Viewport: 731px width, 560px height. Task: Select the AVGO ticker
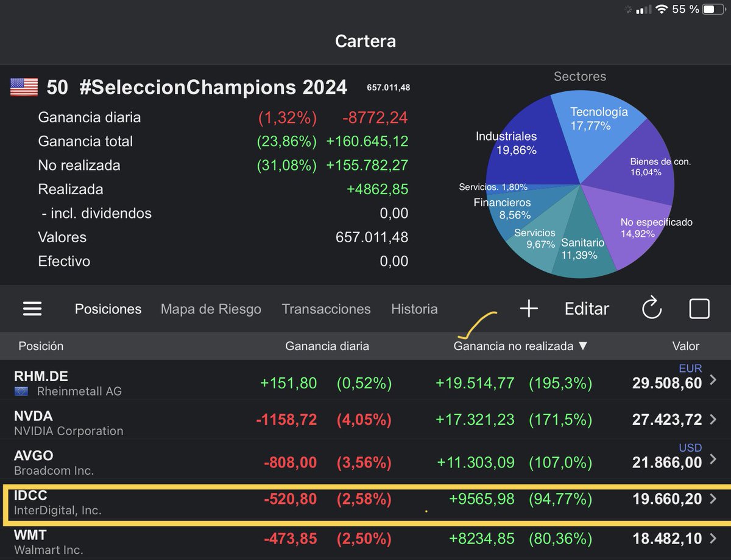click(x=34, y=456)
